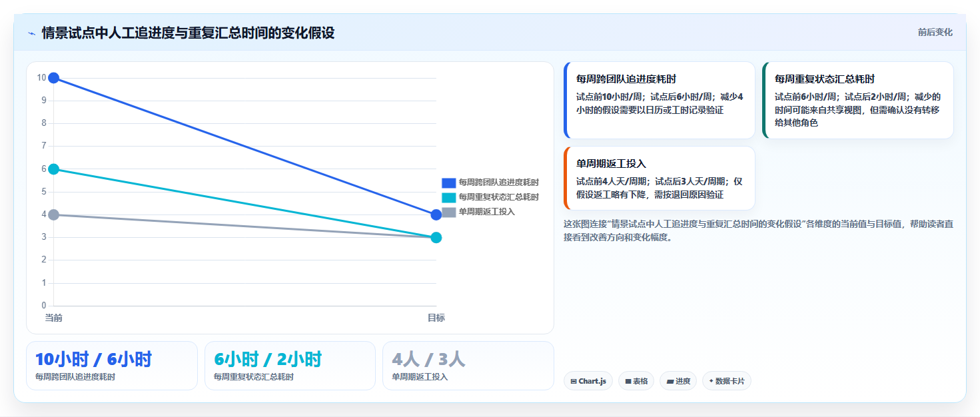Select the cyan data point at value 6

pyautogui.click(x=54, y=169)
